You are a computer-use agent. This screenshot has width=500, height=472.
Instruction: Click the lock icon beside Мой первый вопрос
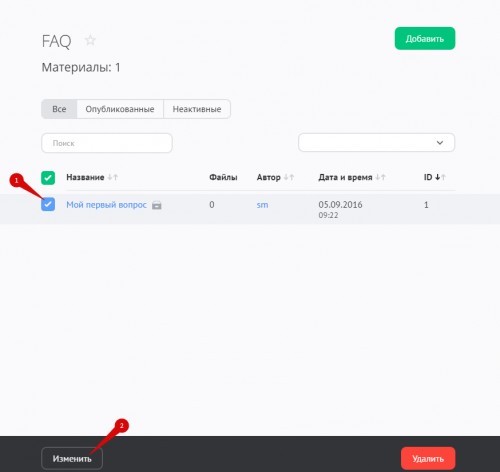pyautogui.click(x=157, y=205)
